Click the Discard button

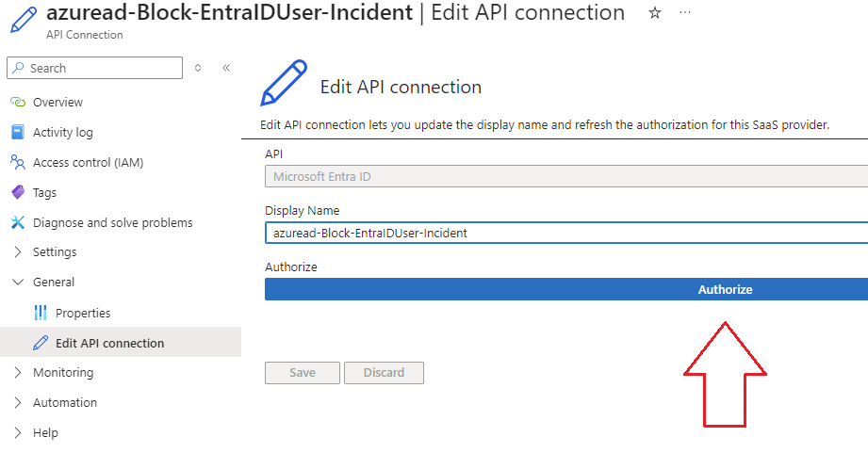[x=384, y=372]
